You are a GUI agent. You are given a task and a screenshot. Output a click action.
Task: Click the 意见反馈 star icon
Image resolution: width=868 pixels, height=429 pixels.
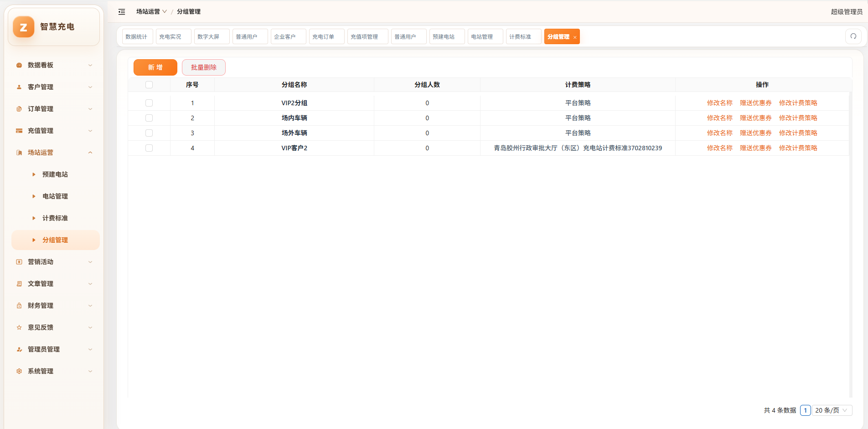coord(19,327)
